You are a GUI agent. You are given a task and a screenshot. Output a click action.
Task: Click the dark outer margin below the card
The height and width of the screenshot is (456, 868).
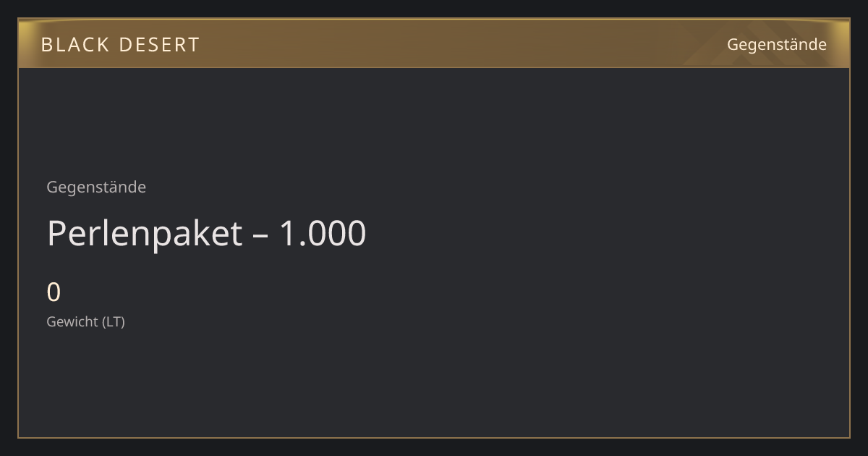coord(434,448)
